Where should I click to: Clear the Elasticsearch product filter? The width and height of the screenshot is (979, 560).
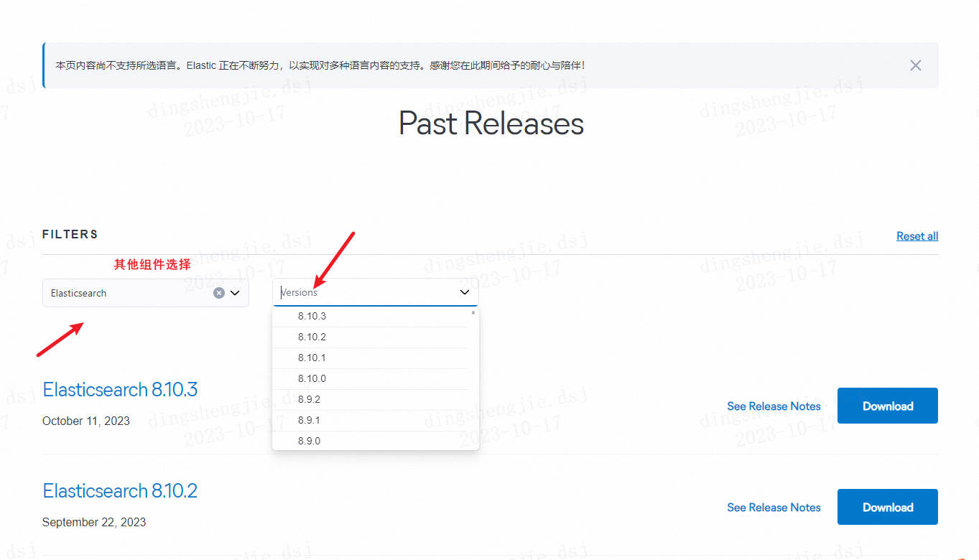219,293
